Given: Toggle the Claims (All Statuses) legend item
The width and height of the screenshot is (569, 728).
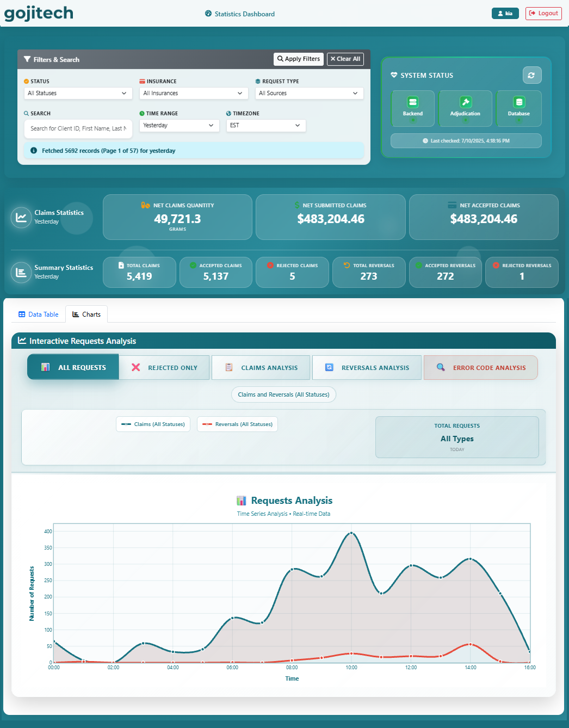Looking at the screenshot, I should pos(153,424).
